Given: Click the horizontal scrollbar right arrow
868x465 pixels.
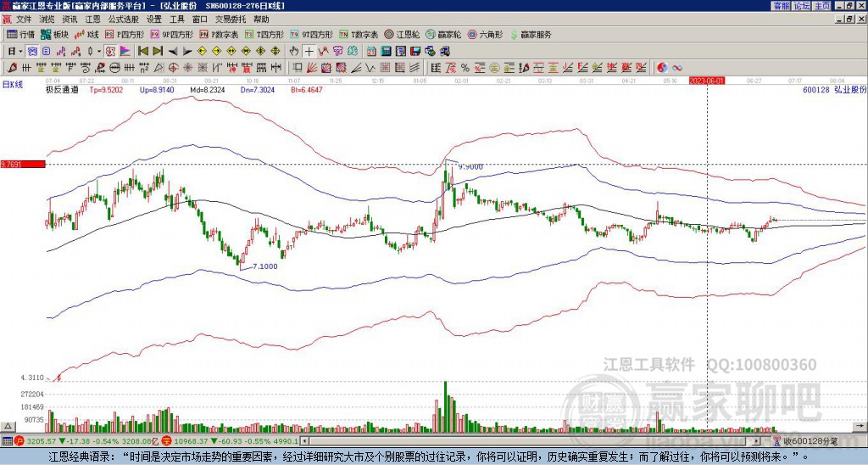Looking at the screenshot, I should click(x=756, y=441).
